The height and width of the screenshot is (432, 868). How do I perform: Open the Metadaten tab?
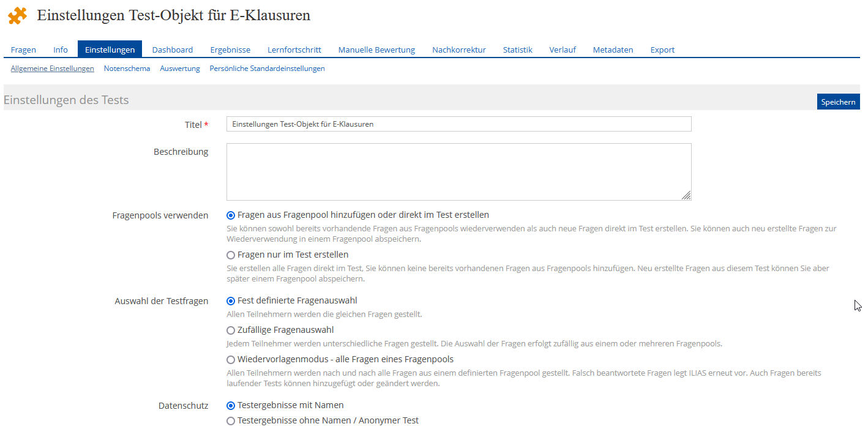tap(613, 50)
